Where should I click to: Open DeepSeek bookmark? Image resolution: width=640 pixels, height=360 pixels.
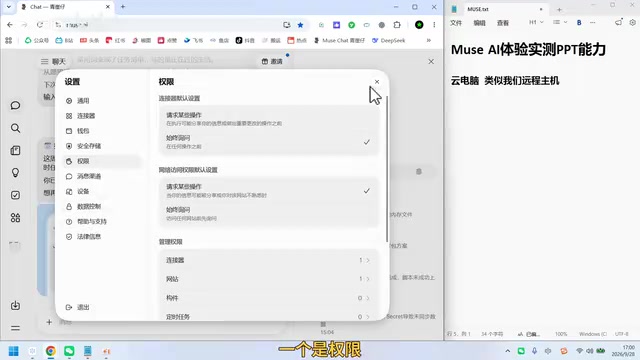[389, 40]
